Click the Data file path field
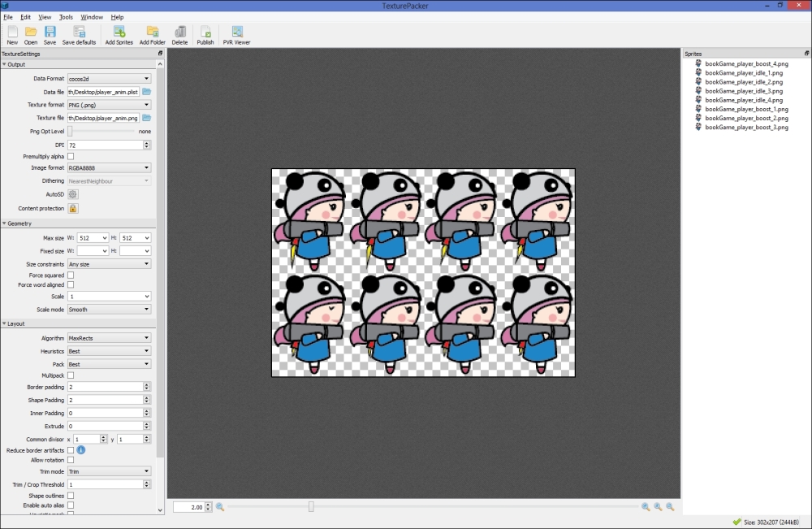812x529 pixels. coord(104,92)
